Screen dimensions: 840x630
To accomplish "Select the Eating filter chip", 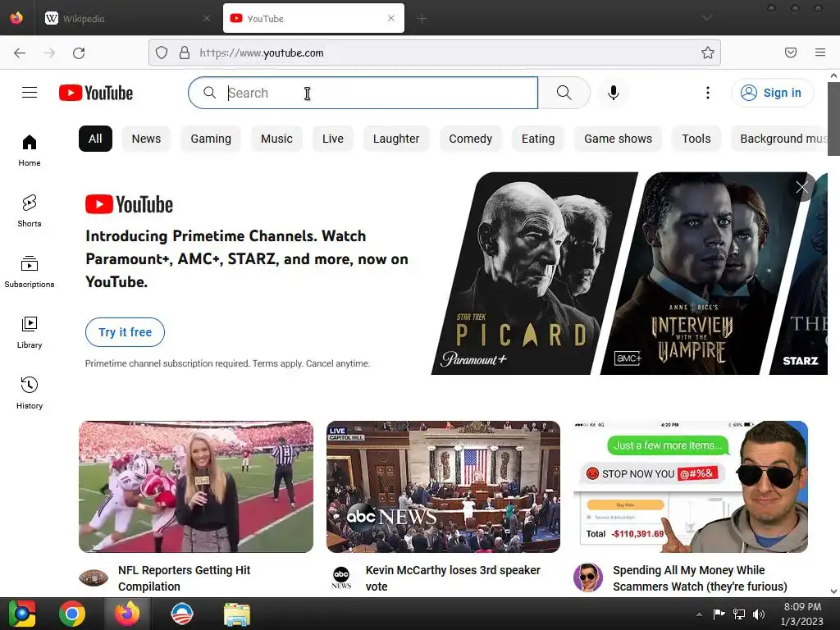I will click(538, 139).
